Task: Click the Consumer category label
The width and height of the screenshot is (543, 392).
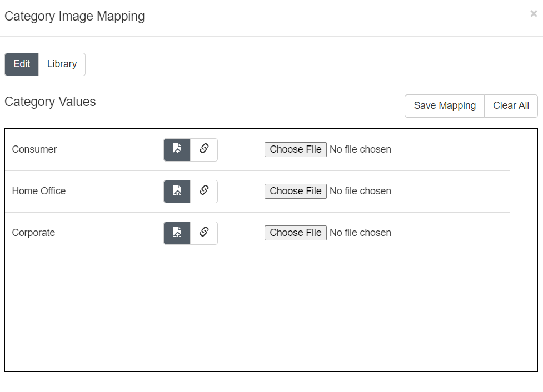Action: [x=34, y=149]
